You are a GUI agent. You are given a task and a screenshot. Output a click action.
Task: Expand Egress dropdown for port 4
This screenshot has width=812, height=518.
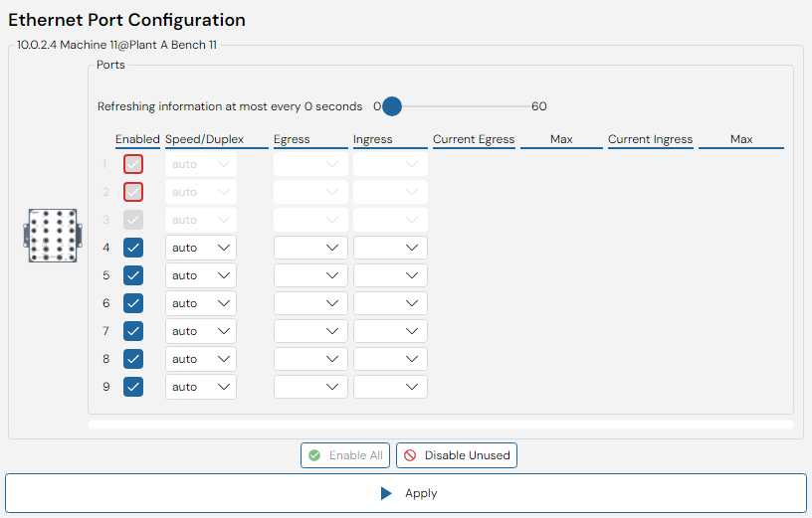pyautogui.click(x=310, y=248)
